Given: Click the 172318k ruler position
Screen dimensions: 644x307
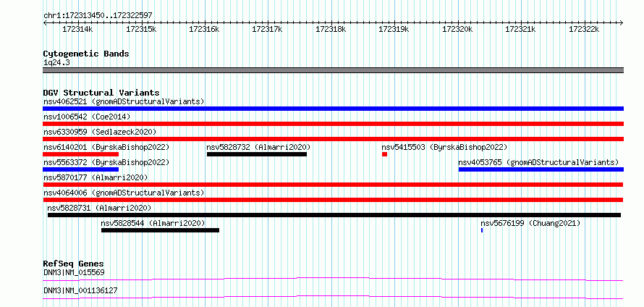Looking at the screenshot, I should click(x=331, y=30).
